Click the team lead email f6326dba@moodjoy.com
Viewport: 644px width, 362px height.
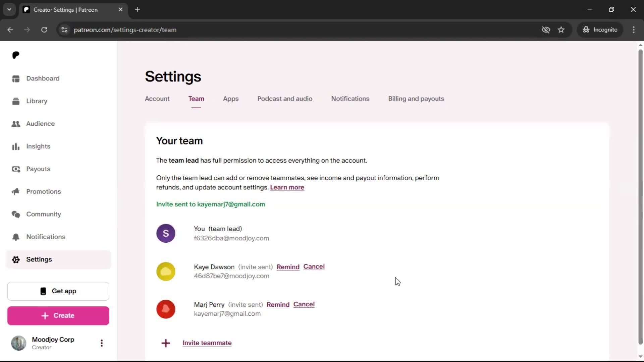coord(231,238)
